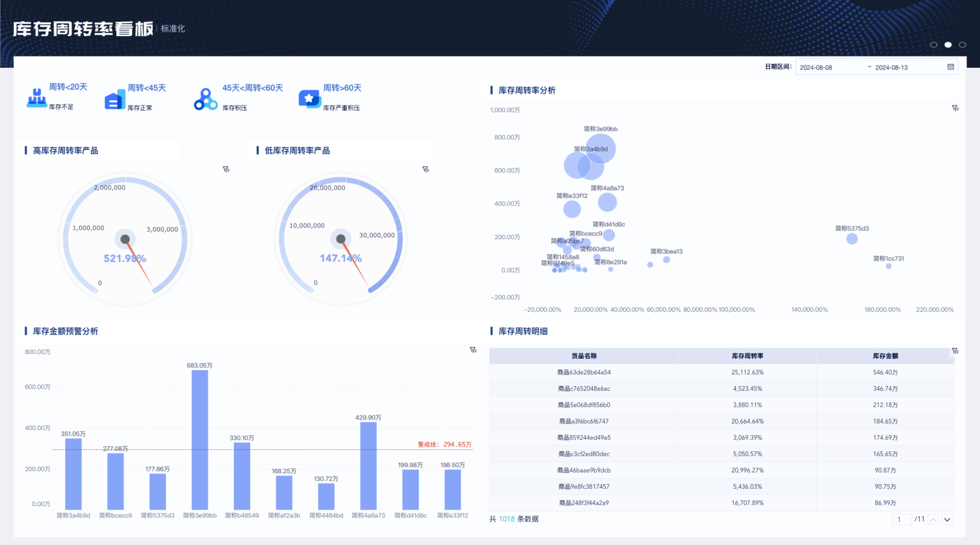Click the 库存严重积压 star icon
This screenshot has height=545, width=980.
coord(309,99)
